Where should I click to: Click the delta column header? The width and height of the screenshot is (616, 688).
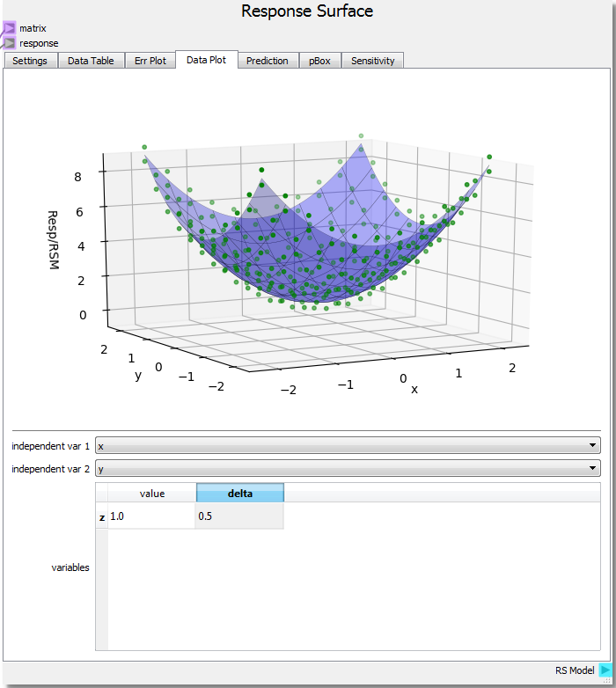239,494
